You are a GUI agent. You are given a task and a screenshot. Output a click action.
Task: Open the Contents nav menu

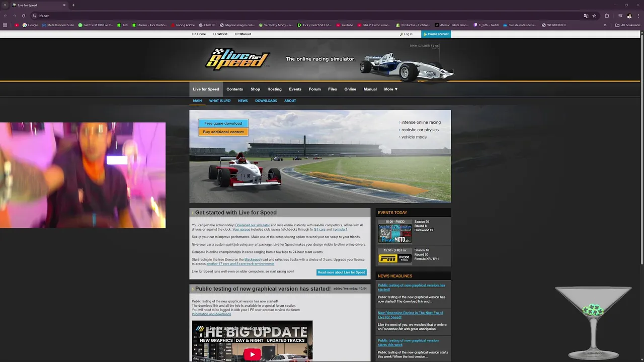(234, 89)
